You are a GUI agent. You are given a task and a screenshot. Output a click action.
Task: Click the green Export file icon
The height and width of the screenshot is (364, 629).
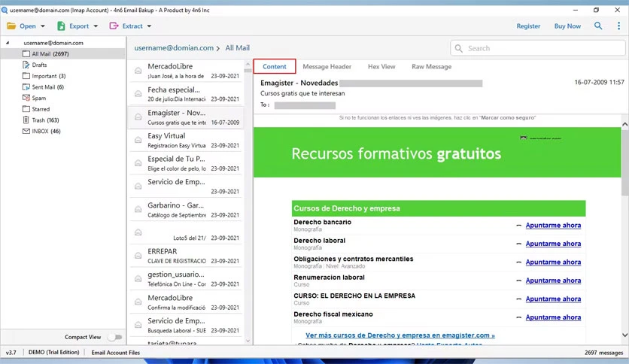[x=61, y=26]
